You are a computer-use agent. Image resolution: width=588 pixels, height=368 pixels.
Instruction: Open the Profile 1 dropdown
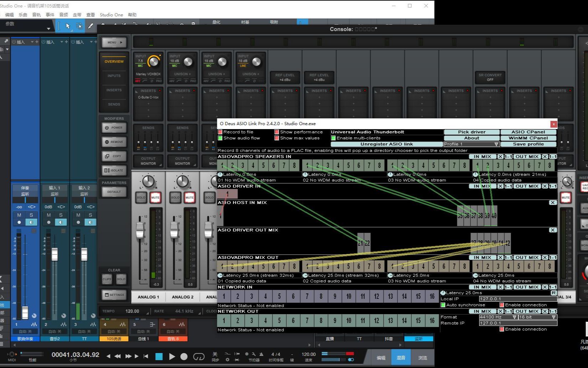[471, 144]
